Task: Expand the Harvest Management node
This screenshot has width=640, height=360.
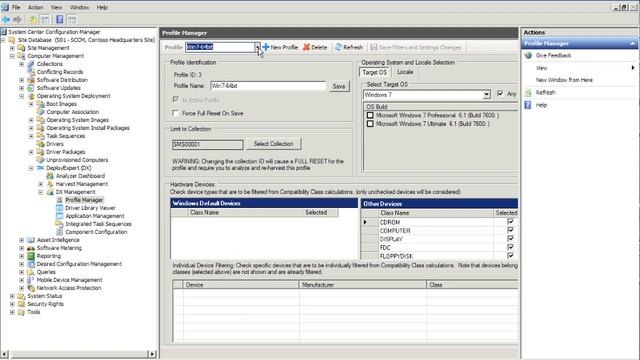Action: pyautogui.click(x=41, y=184)
